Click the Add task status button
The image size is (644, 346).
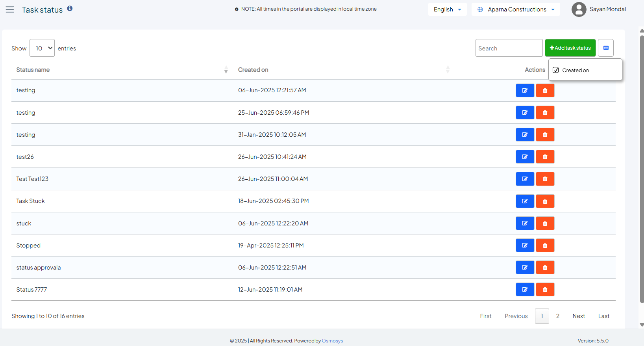(x=570, y=48)
